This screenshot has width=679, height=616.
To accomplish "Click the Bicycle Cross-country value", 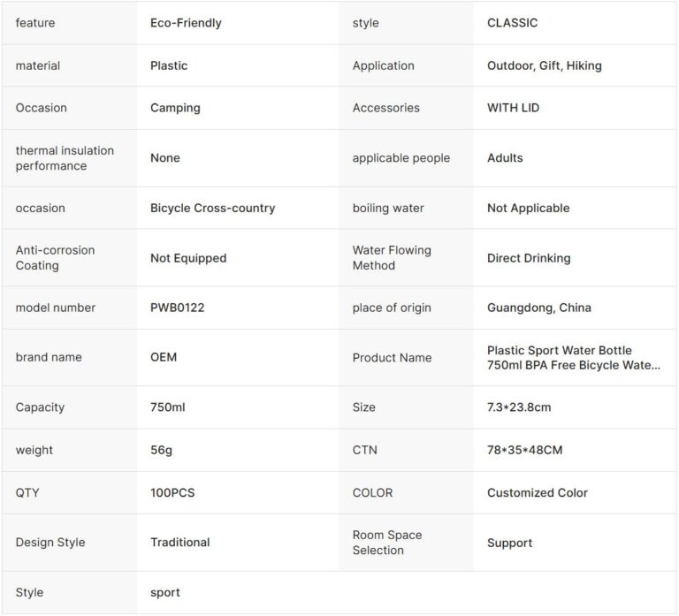I will click(212, 209).
